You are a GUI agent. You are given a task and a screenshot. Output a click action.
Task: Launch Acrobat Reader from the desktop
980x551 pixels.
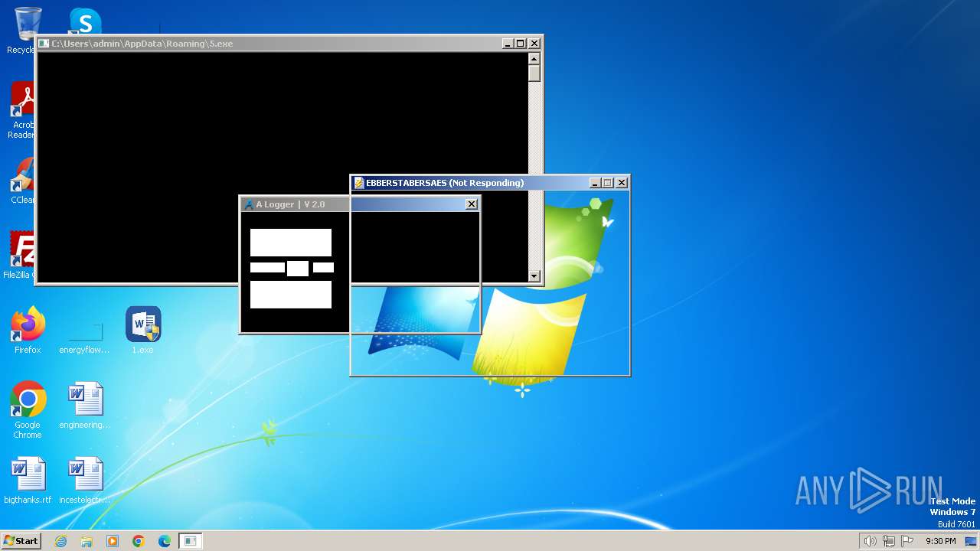[23, 111]
